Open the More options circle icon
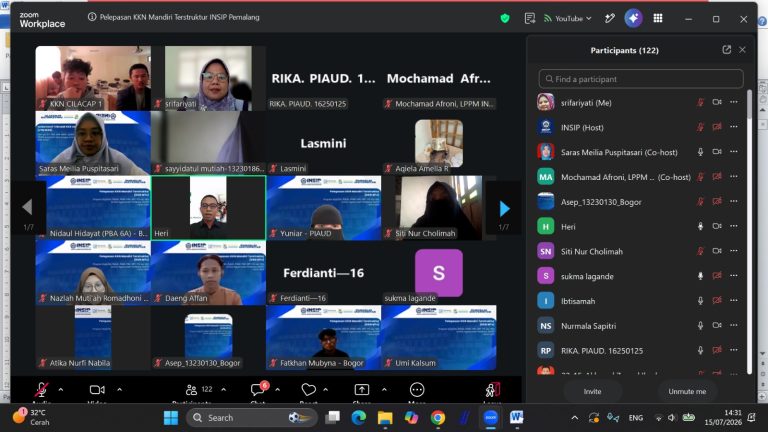 coord(417,390)
